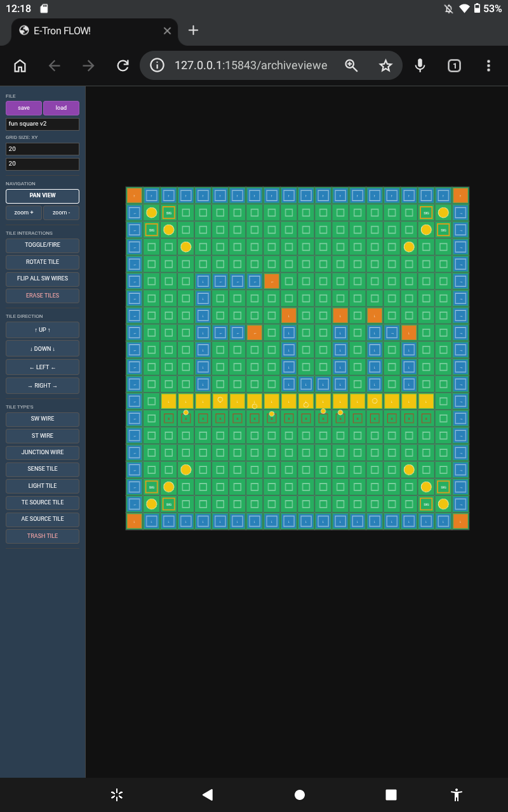View site information icon in address bar
This screenshot has height=812, width=508.
pyautogui.click(x=157, y=65)
